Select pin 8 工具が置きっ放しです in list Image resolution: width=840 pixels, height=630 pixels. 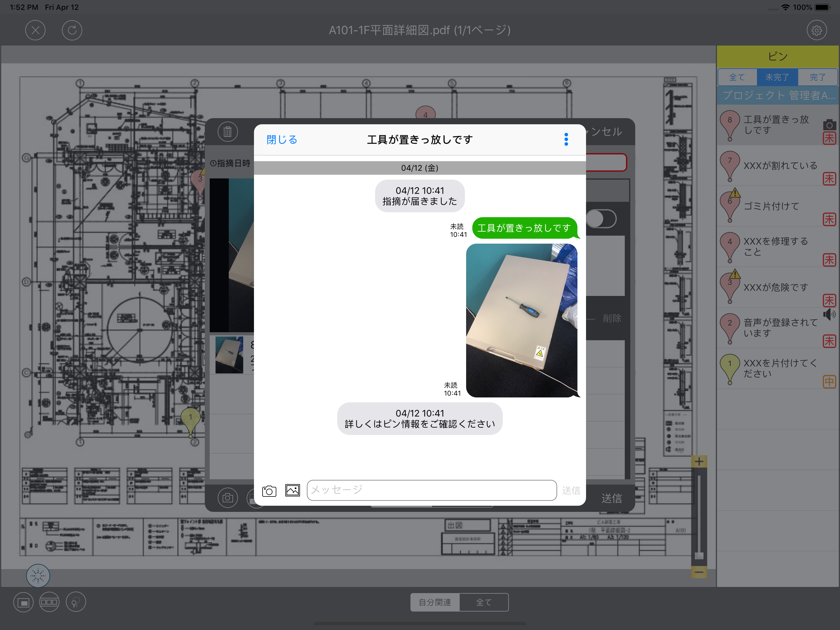tap(778, 125)
